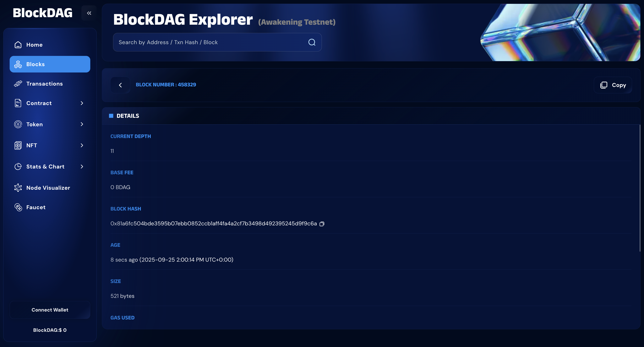The image size is (644, 347).
Task: Open the Transactions menu item
Action: click(x=45, y=84)
